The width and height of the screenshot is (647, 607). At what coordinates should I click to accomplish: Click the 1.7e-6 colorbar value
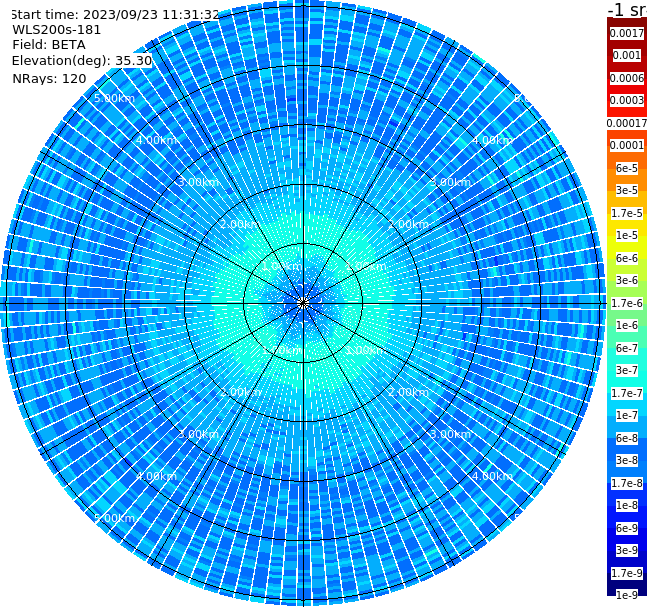627,303
